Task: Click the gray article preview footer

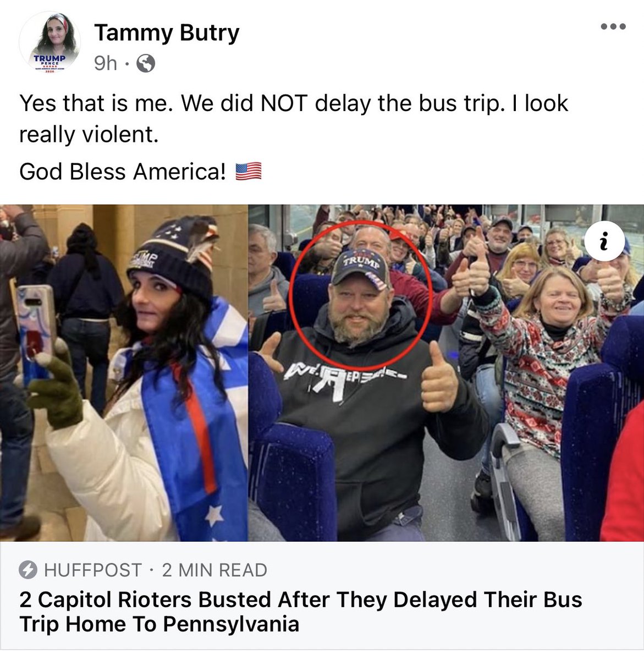Action: point(322,596)
